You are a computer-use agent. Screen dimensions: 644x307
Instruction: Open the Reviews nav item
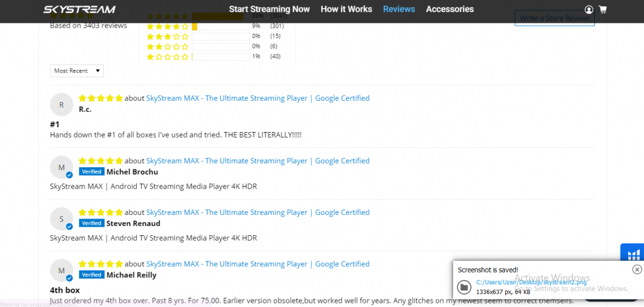click(399, 9)
